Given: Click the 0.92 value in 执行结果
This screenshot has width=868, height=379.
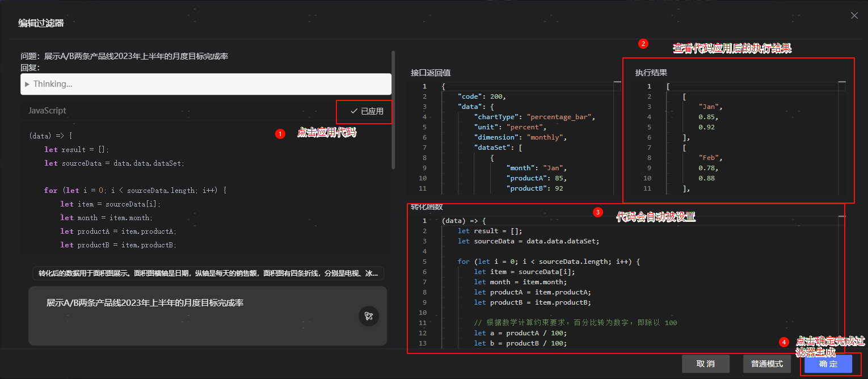Looking at the screenshot, I should coord(707,127).
